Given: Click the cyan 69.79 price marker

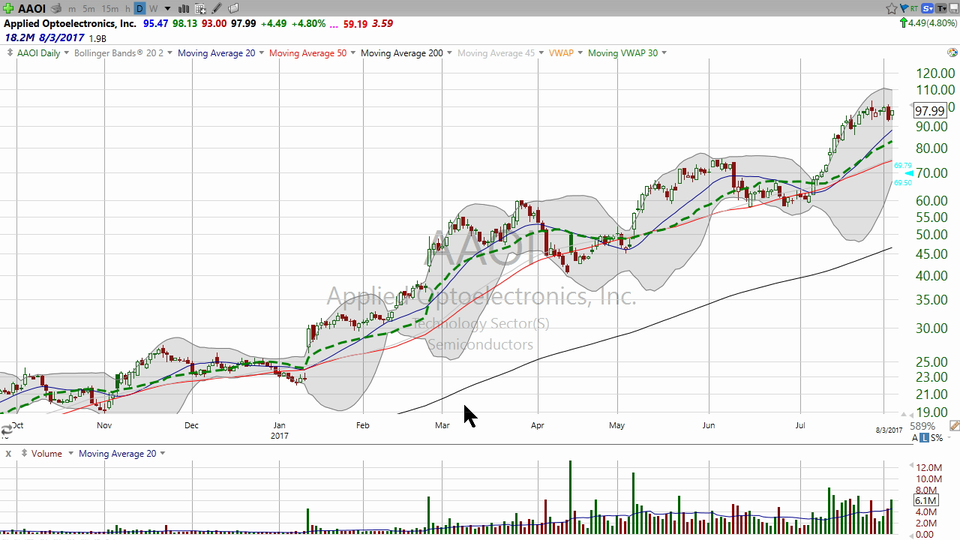Looking at the screenshot, I should [902, 165].
